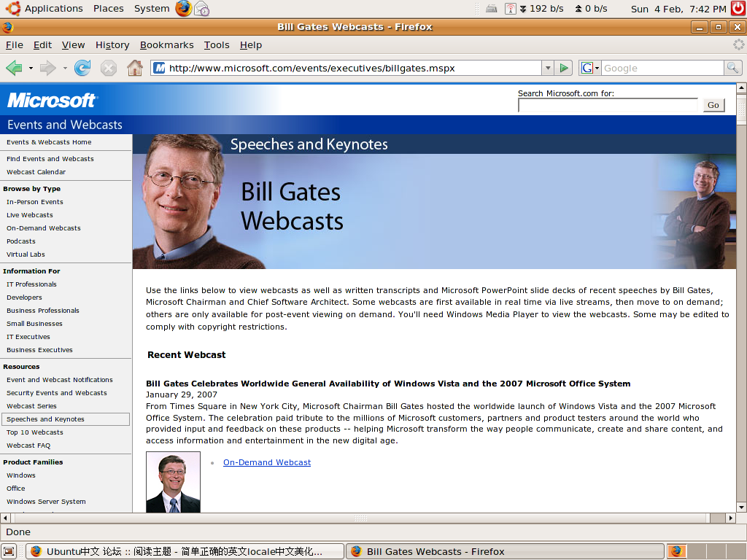Open the History menu
The image size is (747, 560).
point(112,44)
